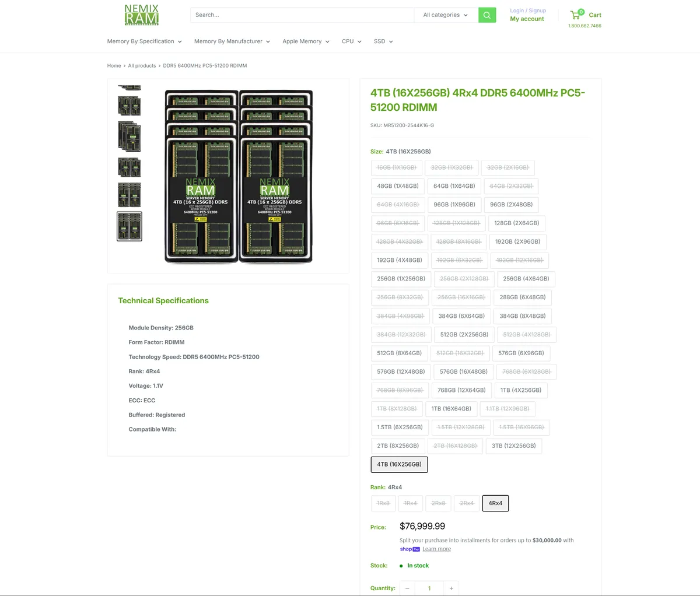Select the 96GB (1X96GB) size option
The width and height of the screenshot is (700, 596).
point(454,205)
